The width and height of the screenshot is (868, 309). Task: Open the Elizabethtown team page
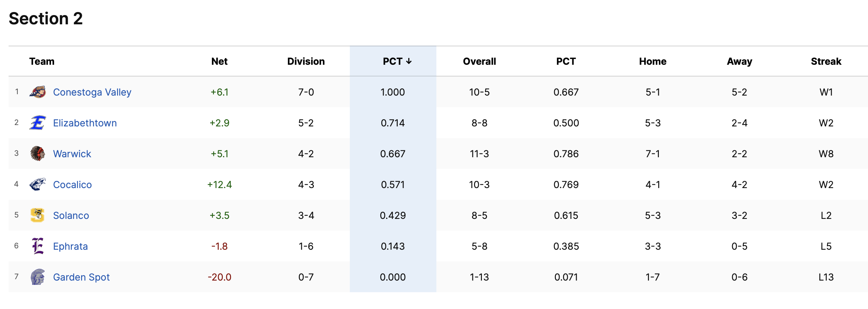click(85, 123)
